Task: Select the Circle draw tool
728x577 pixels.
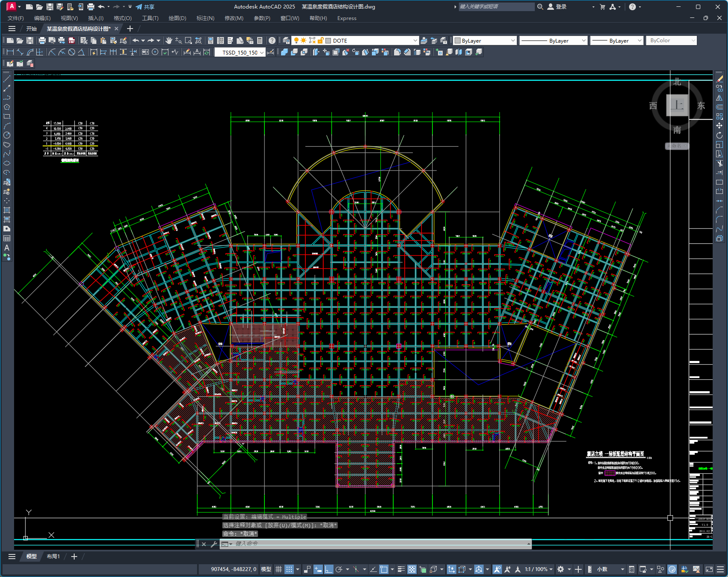Action: tap(7, 135)
